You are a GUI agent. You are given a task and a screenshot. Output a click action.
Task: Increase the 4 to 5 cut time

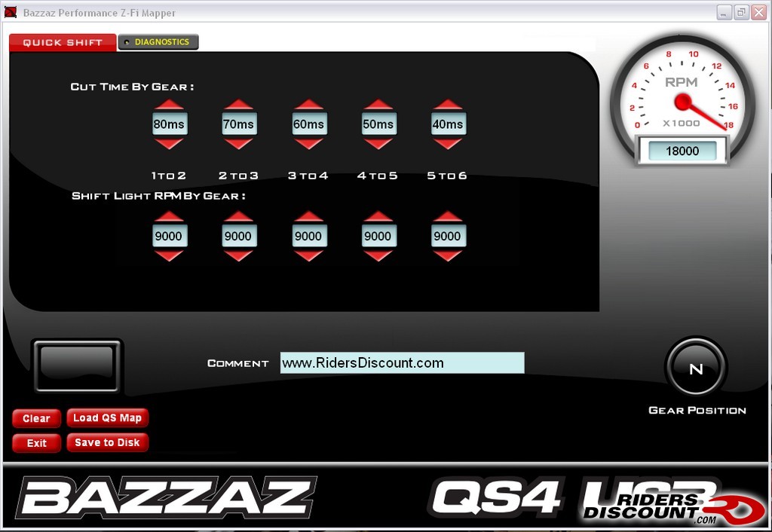pos(378,105)
